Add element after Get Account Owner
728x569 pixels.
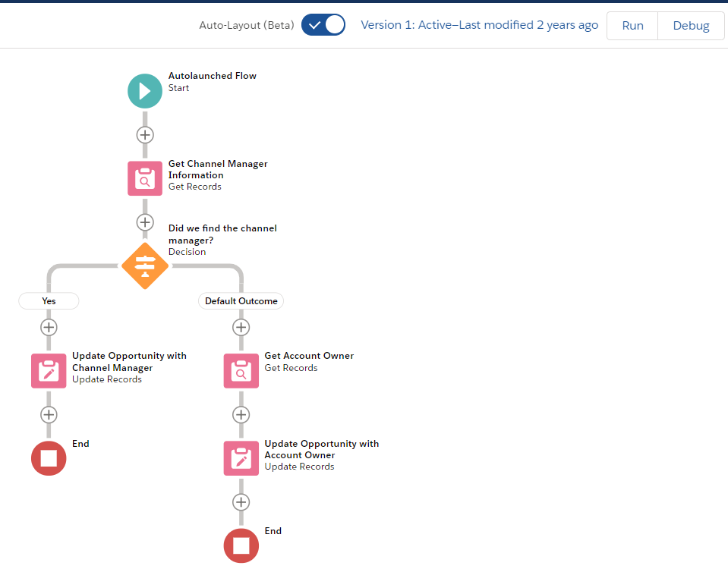click(241, 415)
